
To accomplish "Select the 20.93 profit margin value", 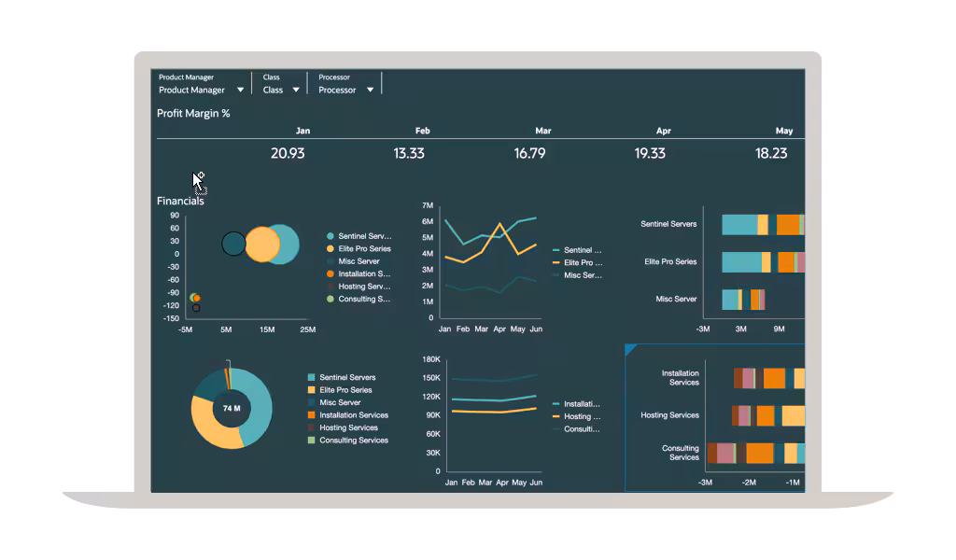I will tap(288, 153).
